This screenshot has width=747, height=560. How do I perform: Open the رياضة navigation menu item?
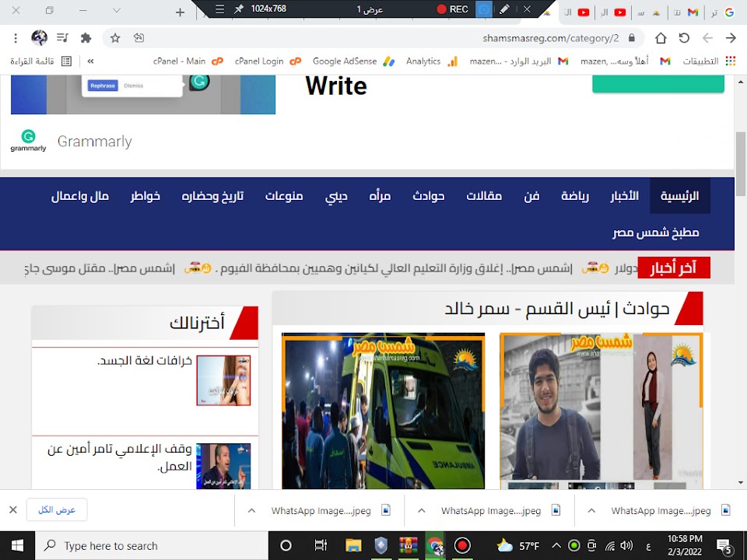coord(575,196)
